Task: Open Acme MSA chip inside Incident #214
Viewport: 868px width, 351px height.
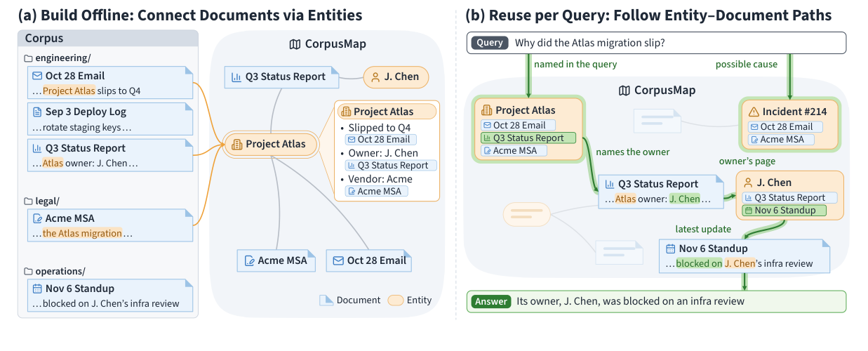Action: click(781, 140)
